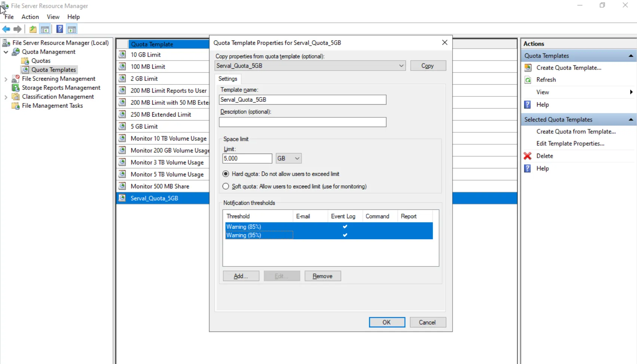Click the File Management Tasks node icon
The width and height of the screenshot is (637, 364).
pyautogui.click(x=16, y=106)
